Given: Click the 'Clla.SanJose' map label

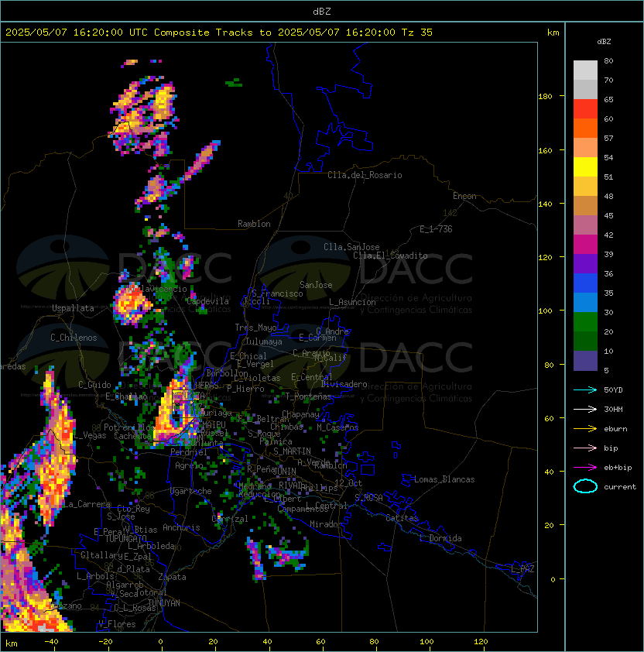Looking at the screenshot, I should point(351,247).
